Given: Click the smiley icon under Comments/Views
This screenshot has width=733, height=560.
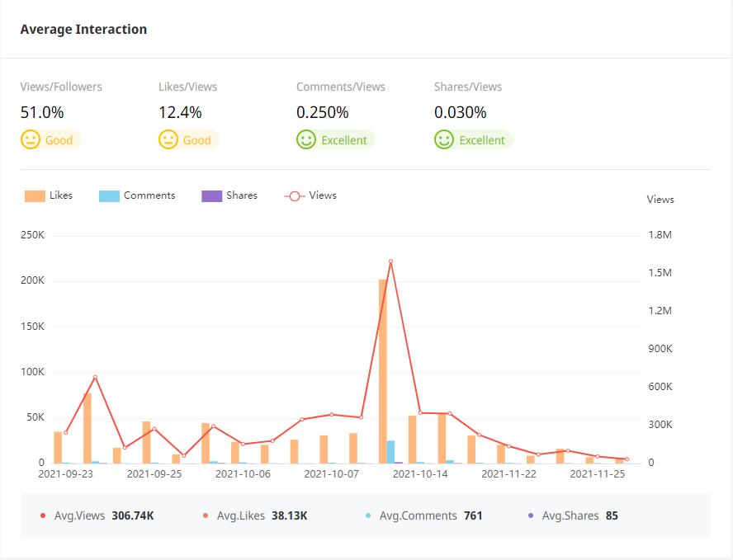Looking at the screenshot, I should click(x=306, y=139).
